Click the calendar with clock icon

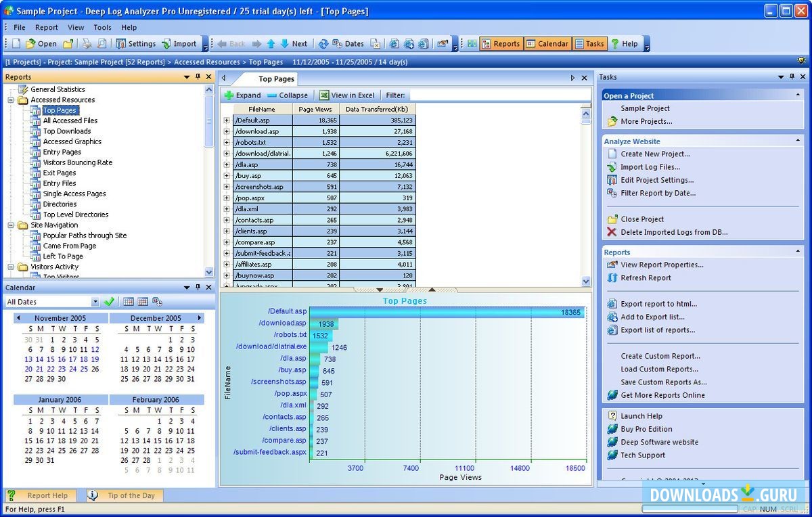158,302
